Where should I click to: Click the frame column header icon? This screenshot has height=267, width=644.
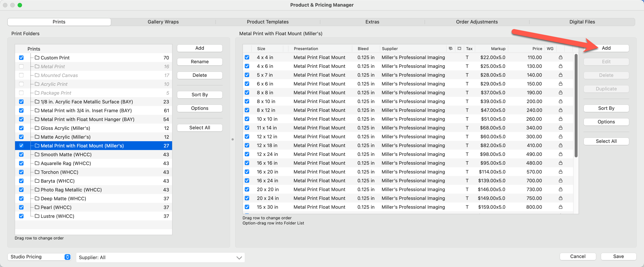click(459, 48)
